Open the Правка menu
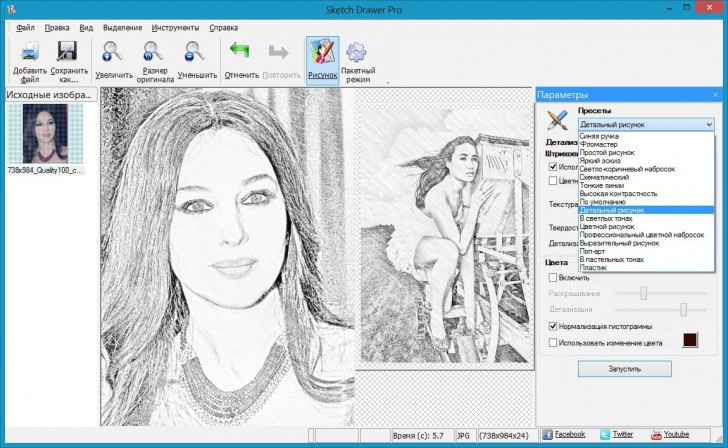Screen dimensions: 728x448 pos(57,28)
